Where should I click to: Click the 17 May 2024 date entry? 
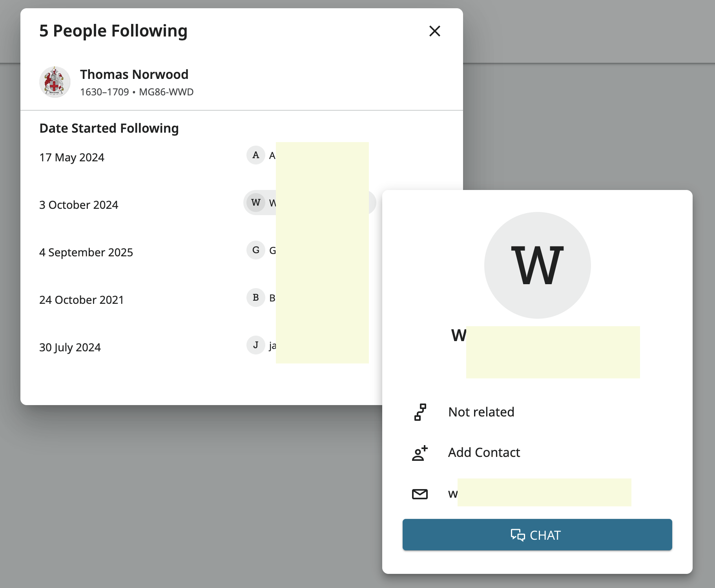pyautogui.click(x=72, y=157)
